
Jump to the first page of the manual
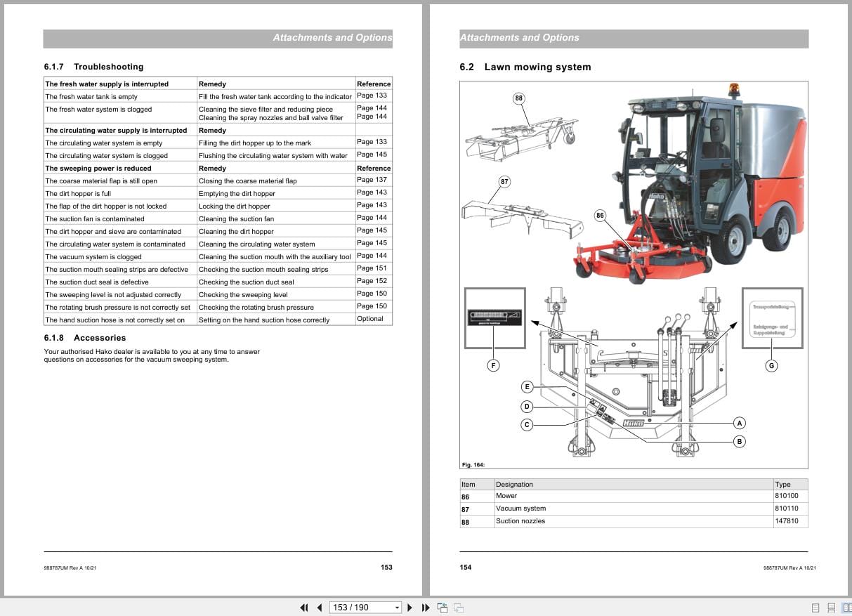[x=304, y=607]
